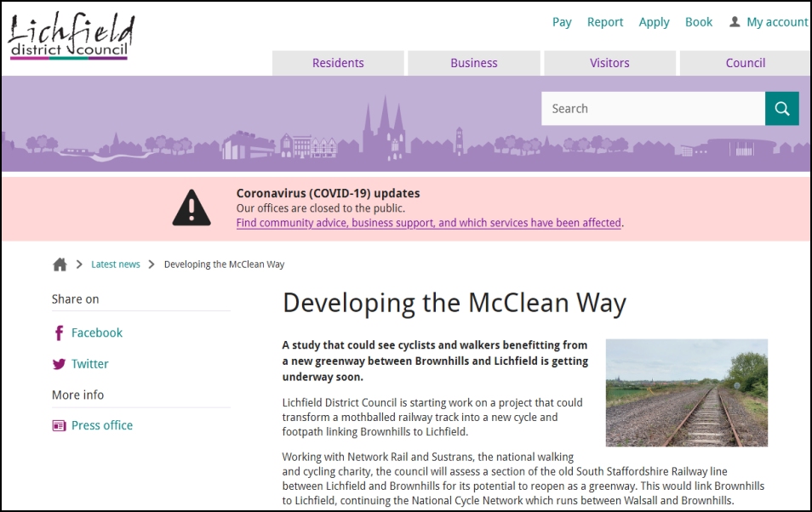This screenshot has height=512, width=812.
Task: Click the magnifier search button
Action: (x=782, y=109)
